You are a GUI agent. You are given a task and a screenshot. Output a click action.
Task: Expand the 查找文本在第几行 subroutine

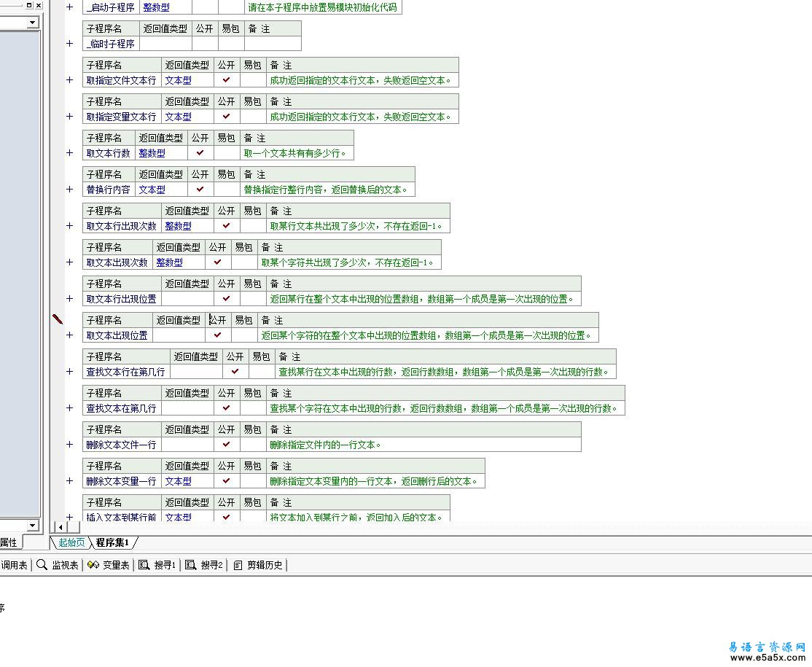(x=69, y=408)
